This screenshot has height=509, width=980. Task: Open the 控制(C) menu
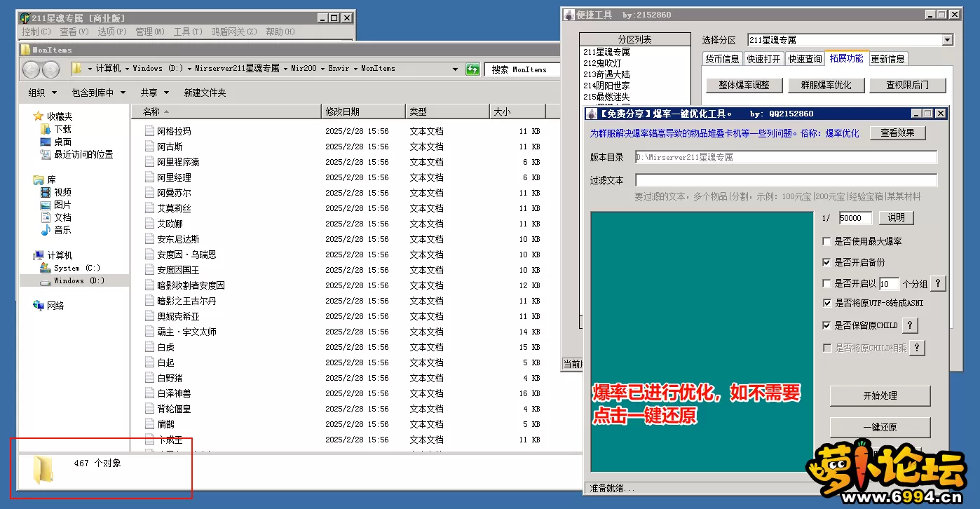[36, 32]
